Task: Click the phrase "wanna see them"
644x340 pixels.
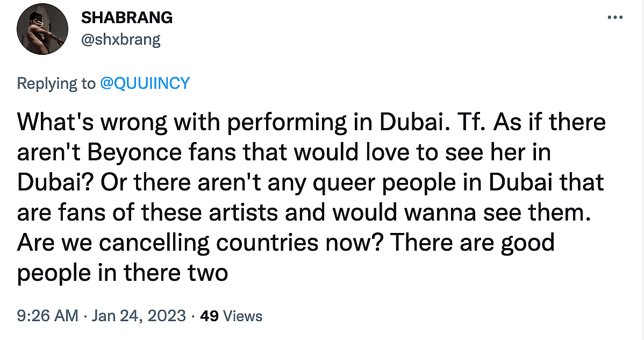Action: [479, 213]
